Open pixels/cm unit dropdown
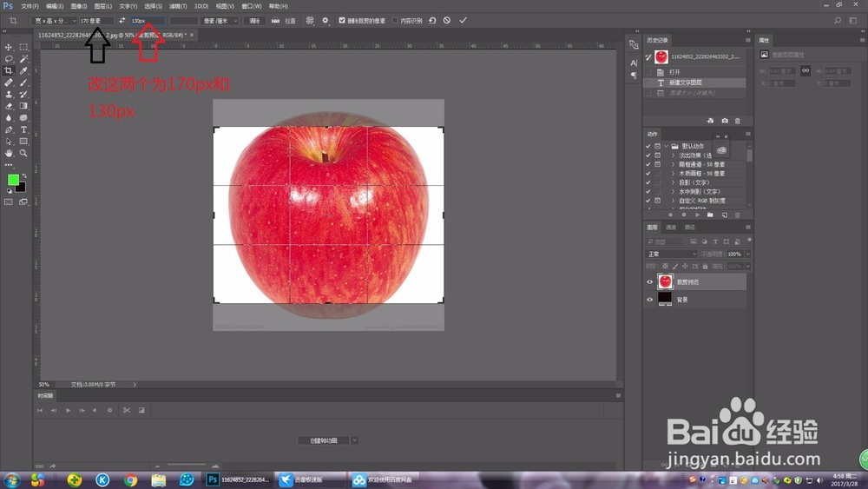Screen dimensions: 868x489 (220, 21)
